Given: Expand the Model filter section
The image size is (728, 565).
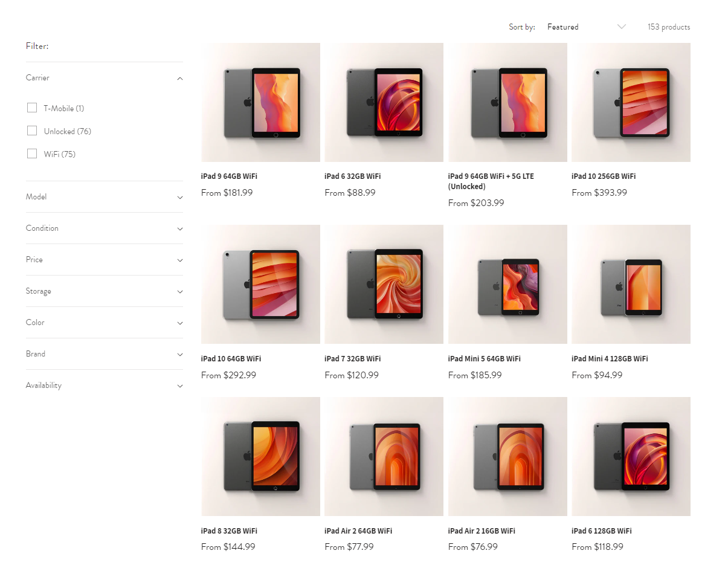Looking at the screenshot, I should click(x=104, y=196).
